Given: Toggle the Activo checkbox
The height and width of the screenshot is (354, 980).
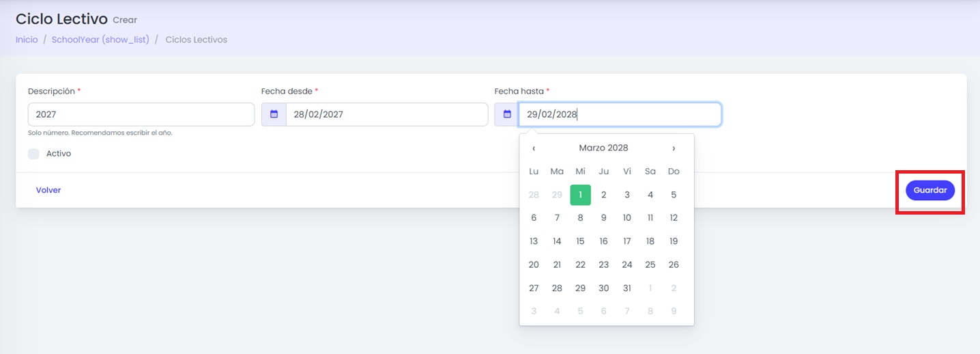Looking at the screenshot, I should (33, 154).
